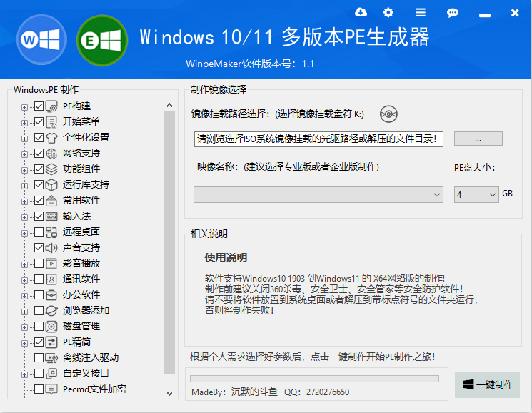
Task: Select the 自定义接口 tree item label
Action: pos(86,373)
